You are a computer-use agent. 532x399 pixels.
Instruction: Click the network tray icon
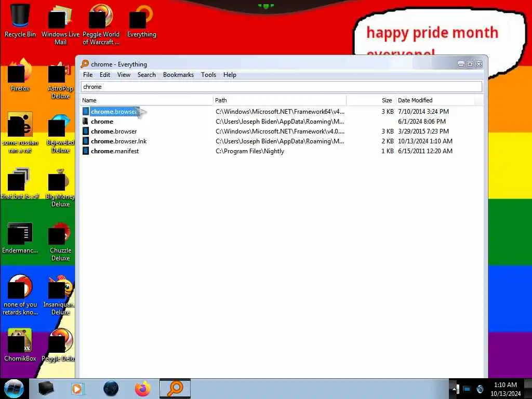[x=467, y=389]
